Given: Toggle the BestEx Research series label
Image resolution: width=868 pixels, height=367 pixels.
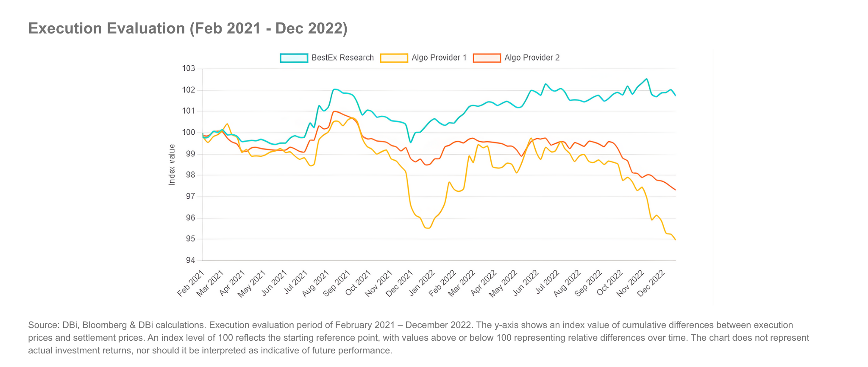Looking at the screenshot, I should coord(342,58).
